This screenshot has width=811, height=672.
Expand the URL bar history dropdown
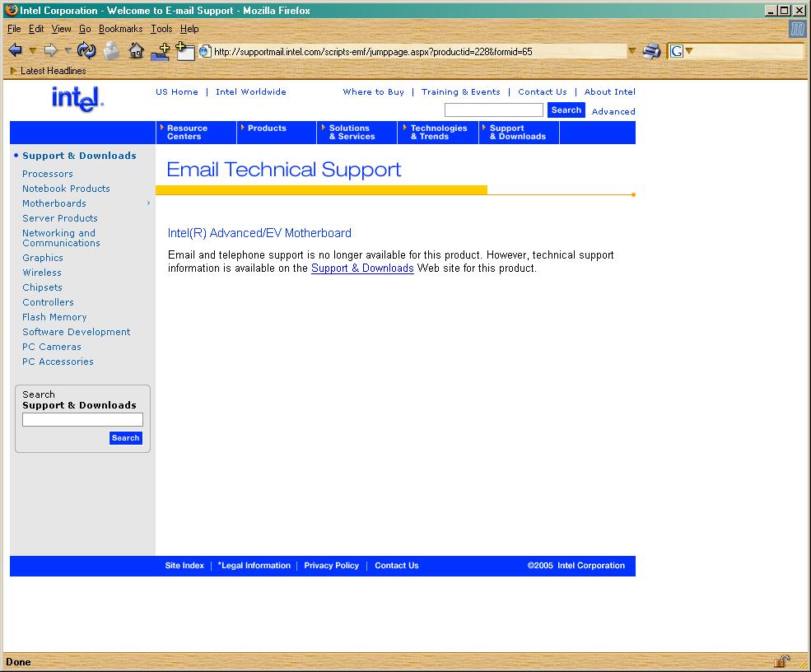point(632,51)
